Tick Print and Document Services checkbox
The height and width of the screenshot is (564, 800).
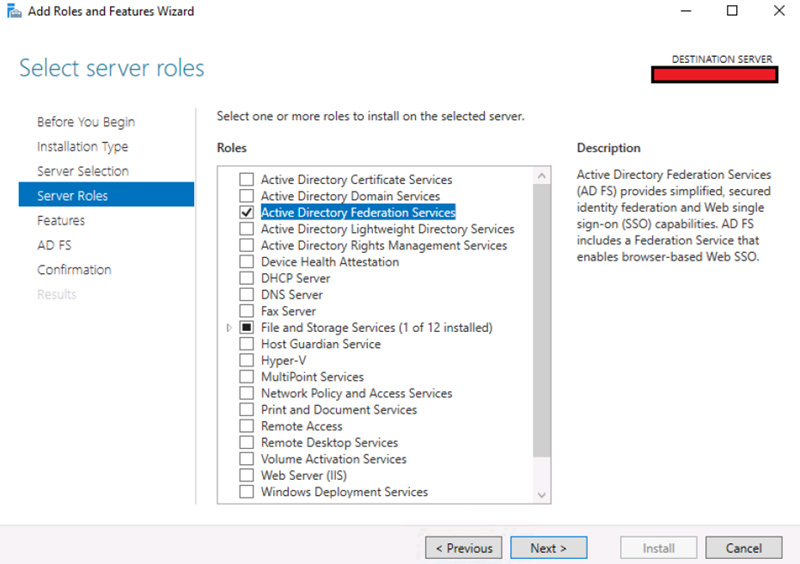(246, 409)
